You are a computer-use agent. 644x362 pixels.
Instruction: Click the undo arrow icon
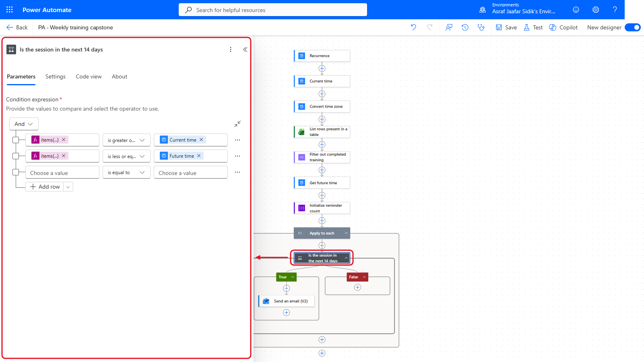tap(413, 27)
